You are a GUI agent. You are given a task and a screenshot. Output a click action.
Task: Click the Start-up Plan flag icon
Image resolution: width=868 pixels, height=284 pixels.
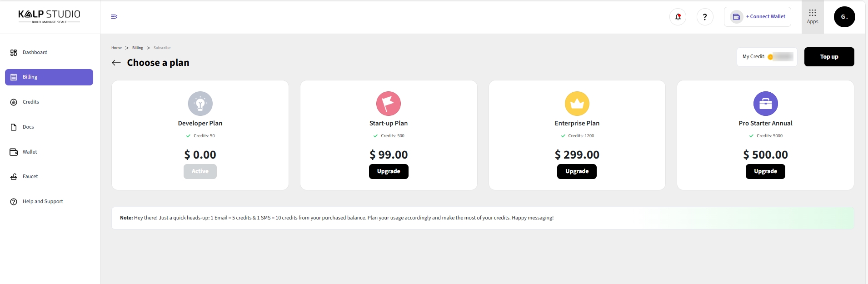tap(389, 104)
